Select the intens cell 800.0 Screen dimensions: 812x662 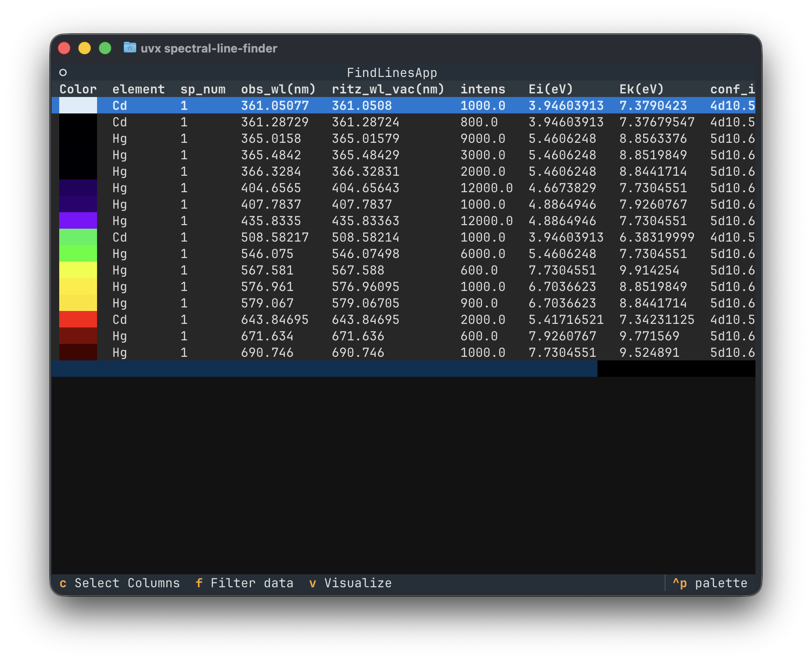pyautogui.click(x=479, y=122)
